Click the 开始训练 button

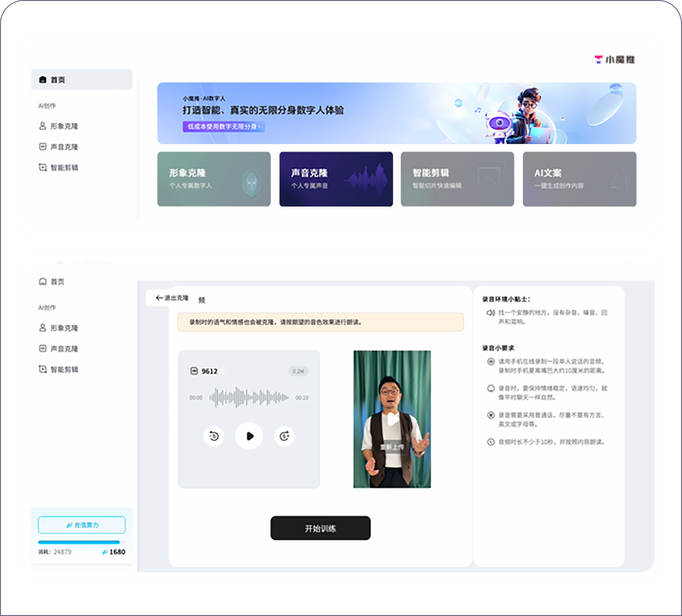(x=321, y=528)
